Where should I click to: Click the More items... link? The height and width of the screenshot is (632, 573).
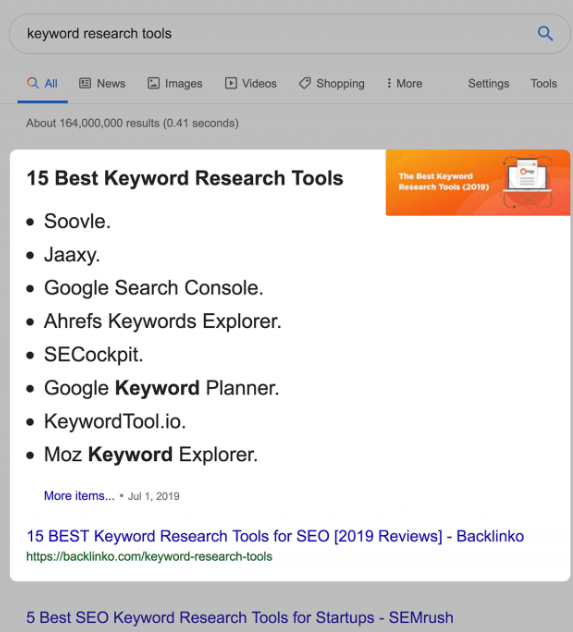pos(79,496)
